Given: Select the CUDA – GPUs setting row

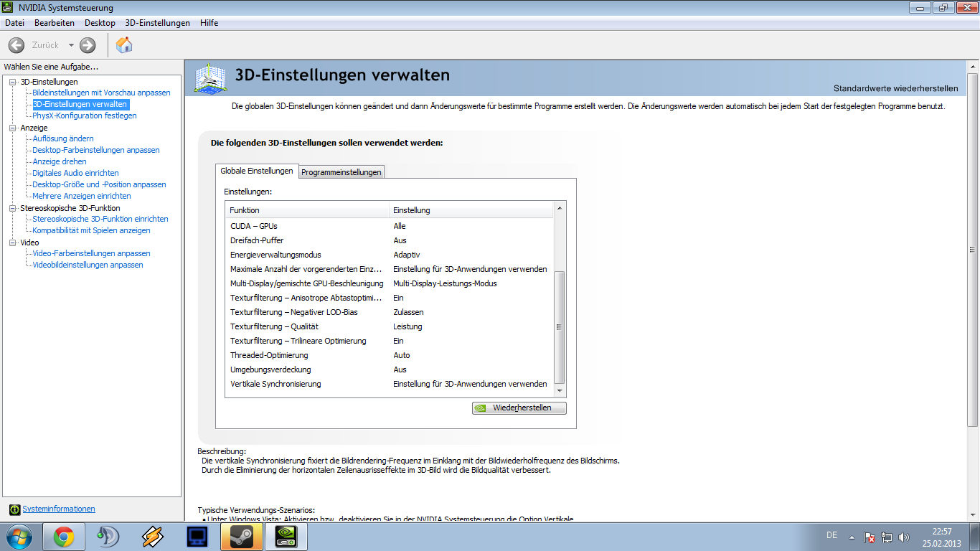Looking at the screenshot, I should [390, 226].
